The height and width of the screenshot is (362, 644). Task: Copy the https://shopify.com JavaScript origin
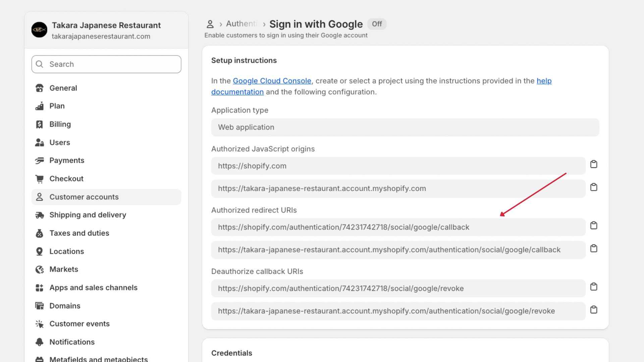(594, 164)
